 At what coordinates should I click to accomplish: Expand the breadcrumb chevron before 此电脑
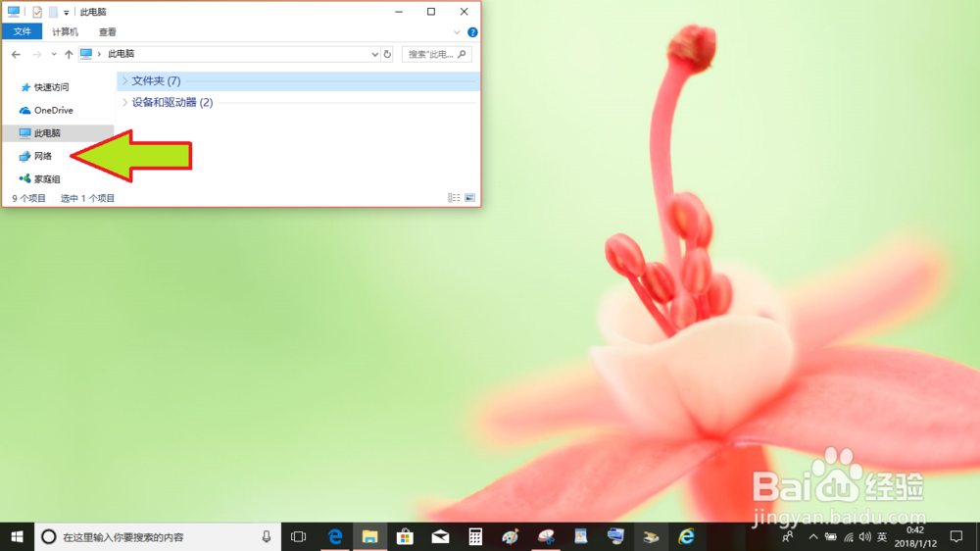99,54
